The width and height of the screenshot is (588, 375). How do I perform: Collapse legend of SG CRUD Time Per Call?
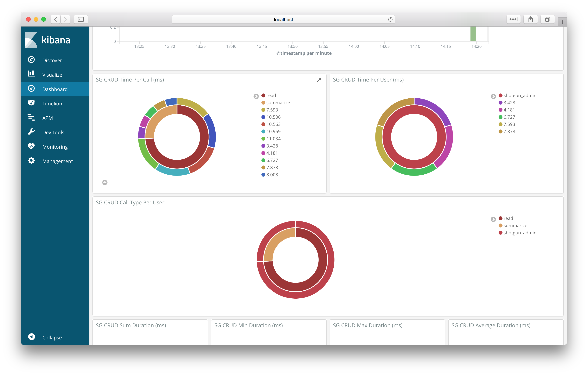[256, 96]
